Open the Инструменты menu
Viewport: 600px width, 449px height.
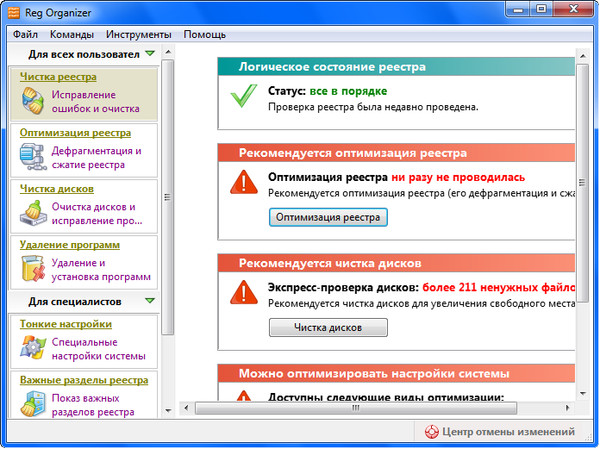pyautogui.click(x=139, y=34)
